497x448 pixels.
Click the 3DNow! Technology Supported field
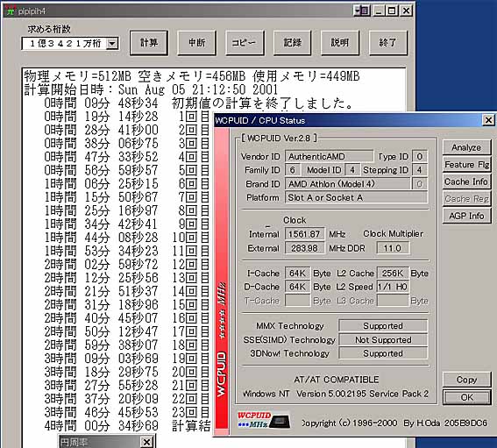tap(383, 353)
